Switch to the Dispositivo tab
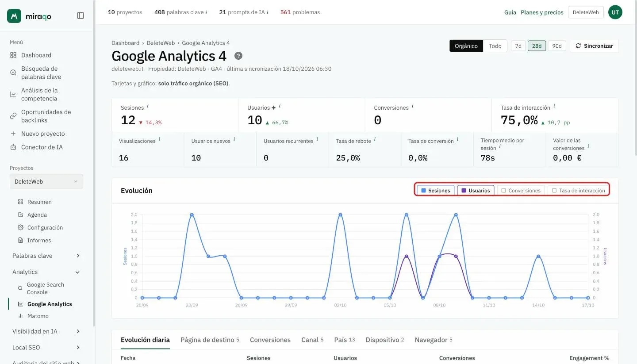This screenshot has width=637, height=364. pyautogui.click(x=385, y=340)
